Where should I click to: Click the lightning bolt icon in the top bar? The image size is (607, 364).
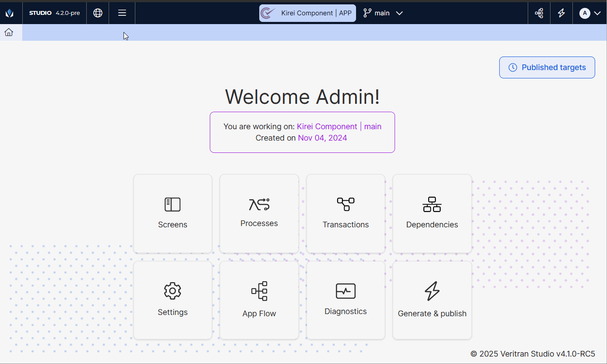(561, 13)
